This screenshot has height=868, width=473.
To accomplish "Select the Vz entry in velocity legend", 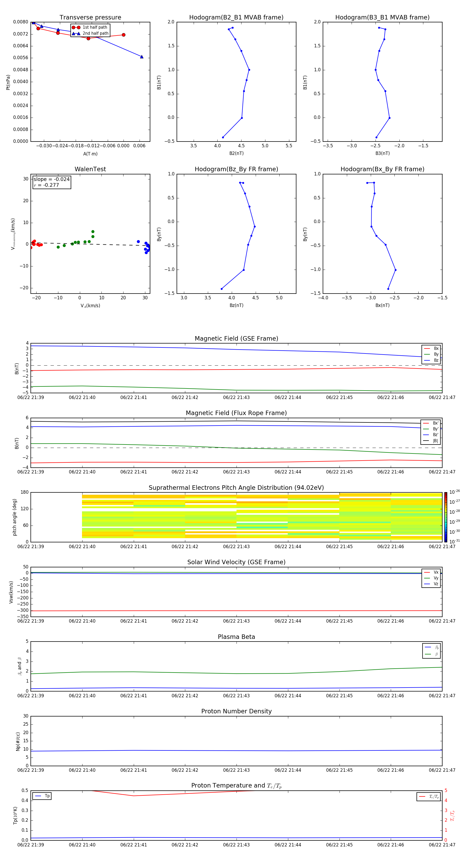I will pyautogui.click(x=431, y=584).
